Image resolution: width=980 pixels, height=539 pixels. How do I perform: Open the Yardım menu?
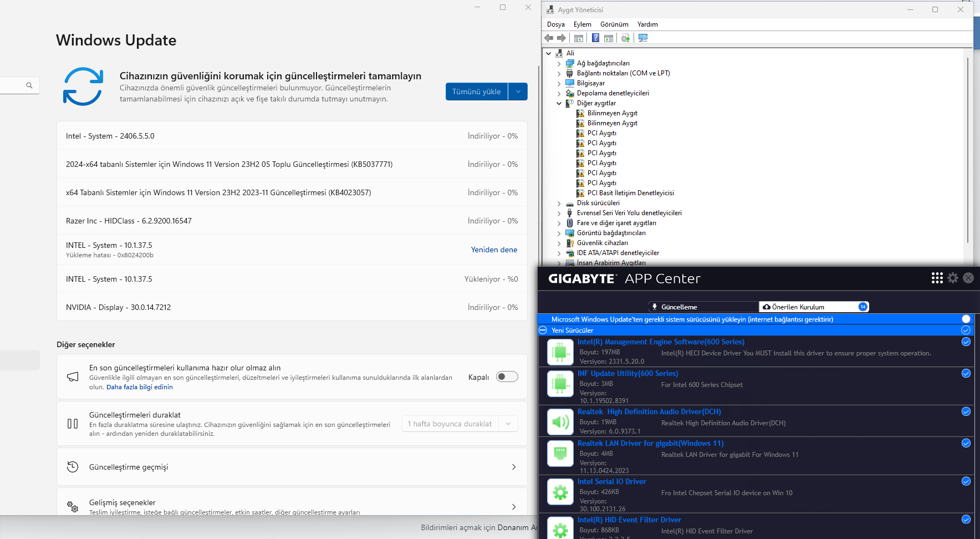647,24
